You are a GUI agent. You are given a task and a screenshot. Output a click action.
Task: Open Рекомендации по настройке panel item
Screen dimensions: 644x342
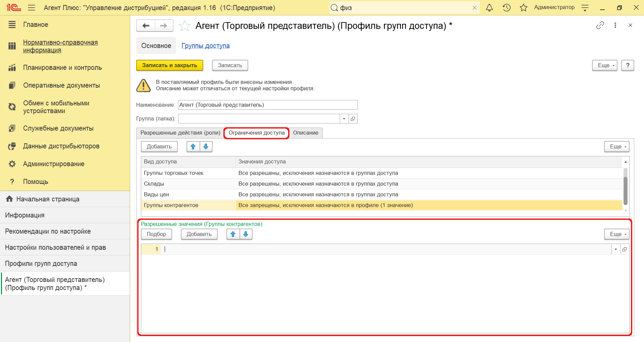pos(65,231)
